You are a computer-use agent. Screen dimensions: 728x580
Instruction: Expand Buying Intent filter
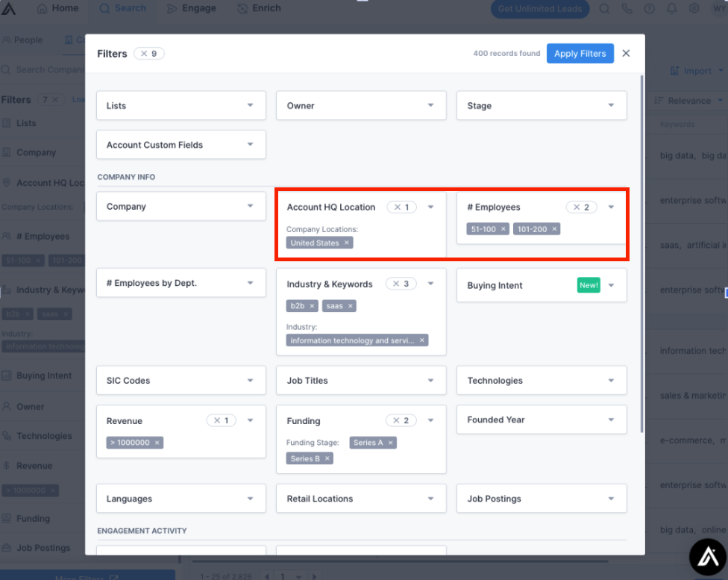[542, 285]
